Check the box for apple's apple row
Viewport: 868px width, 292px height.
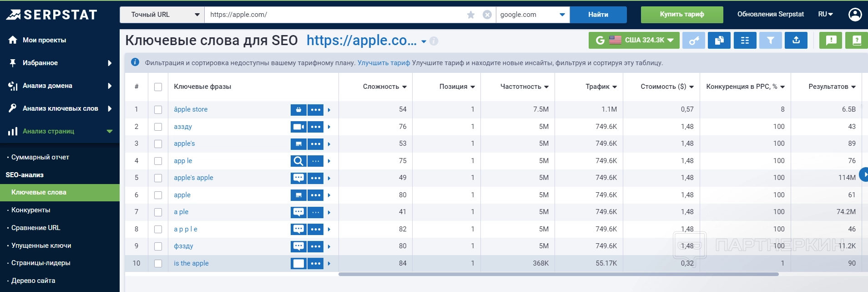point(158,178)
